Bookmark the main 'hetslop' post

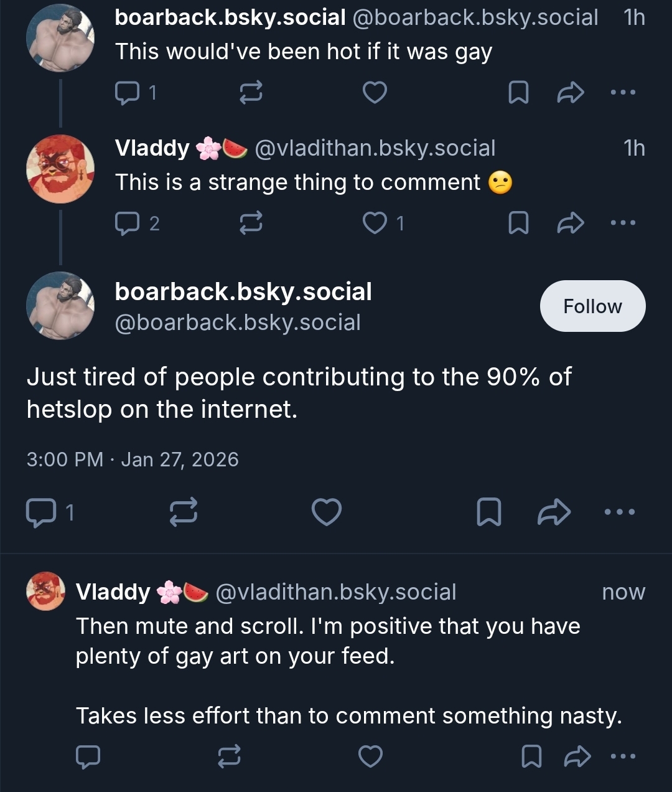[488, 512]
